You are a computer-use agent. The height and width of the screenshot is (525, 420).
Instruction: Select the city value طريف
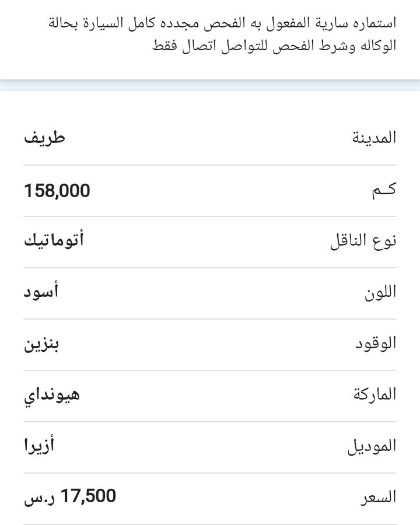pos(44,138)
